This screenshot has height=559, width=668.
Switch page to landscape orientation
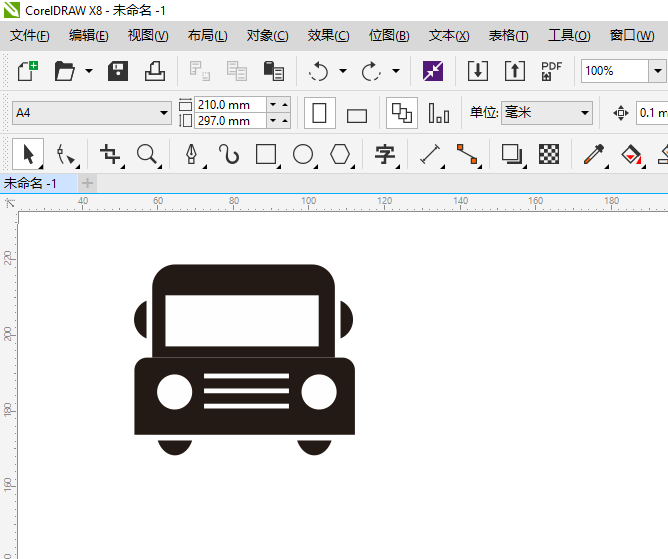pos(357,114)
